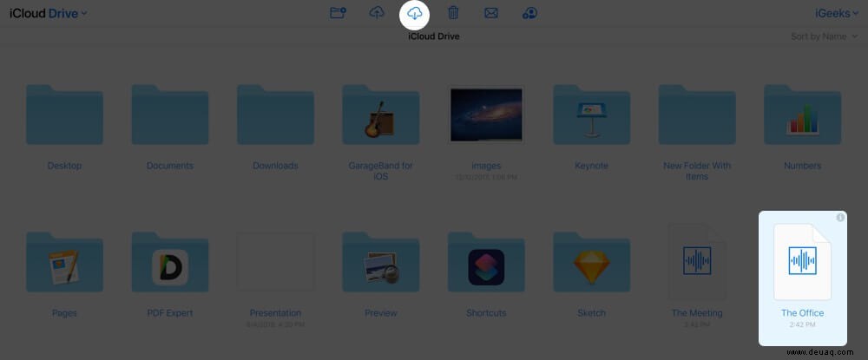Viewport: 868px width, 360px height.
Task: Click the Pages folder label
Action: click(x=64, y=313)
